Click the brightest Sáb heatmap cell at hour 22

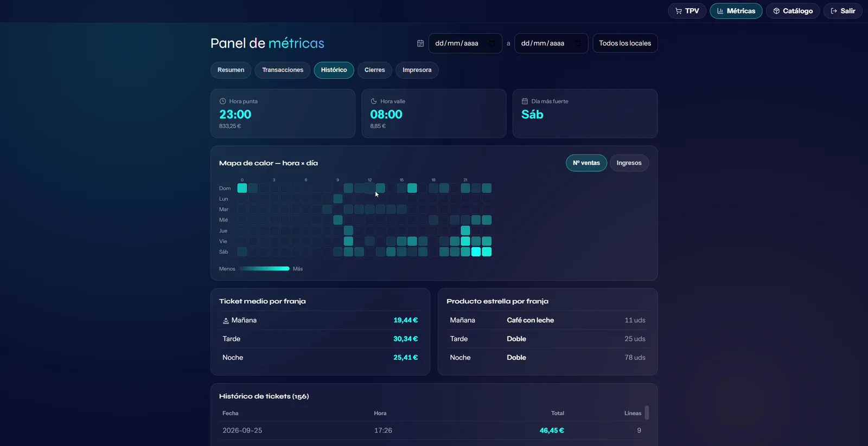476,251
